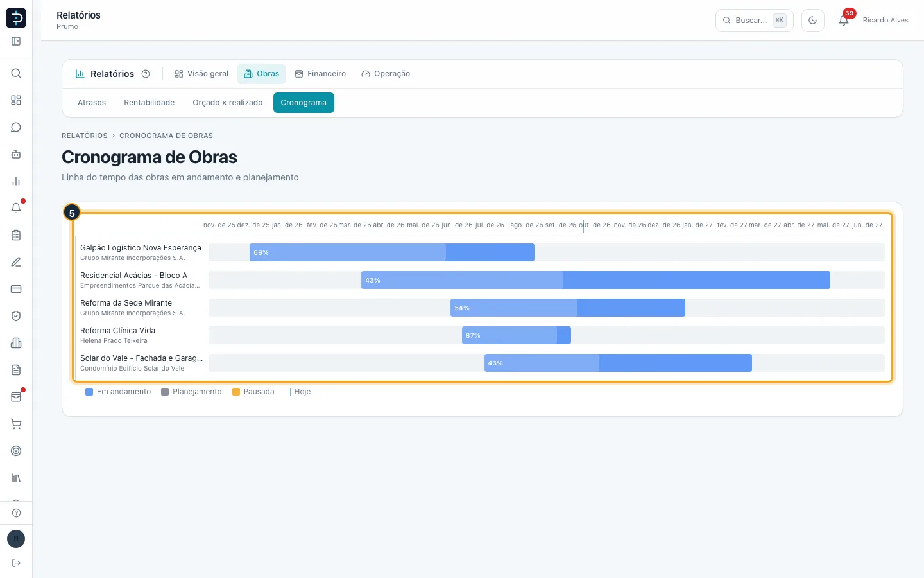The width and height of the screenshot is (924, 578).
Task: Click the Buscar search field
Action: pyautogui.click(x=755, y=21)
